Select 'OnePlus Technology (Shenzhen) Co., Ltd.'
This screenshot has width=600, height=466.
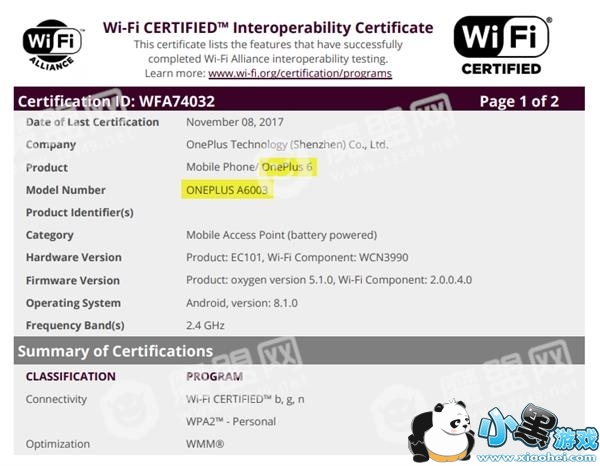tap(287, 145)
